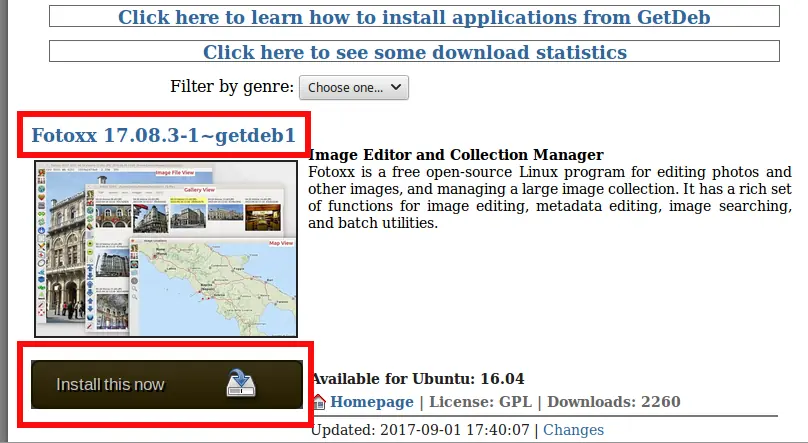
Task: Click the Filter by genre label
Action: coord(232,86)
